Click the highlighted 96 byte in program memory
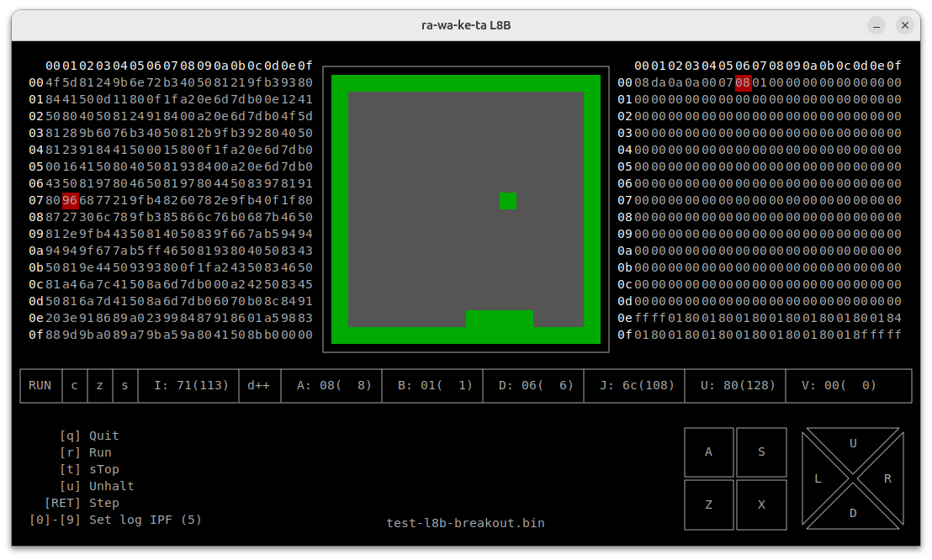932x560 pixels. 70,200
